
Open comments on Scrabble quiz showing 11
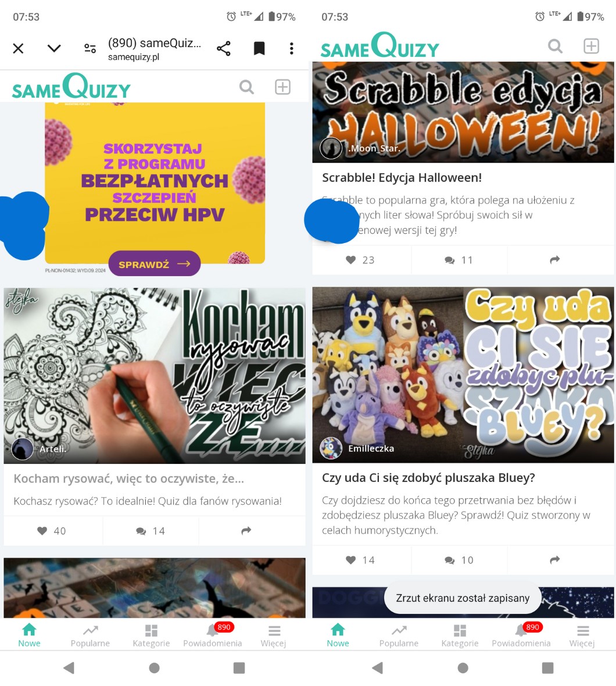click(459, 260)
